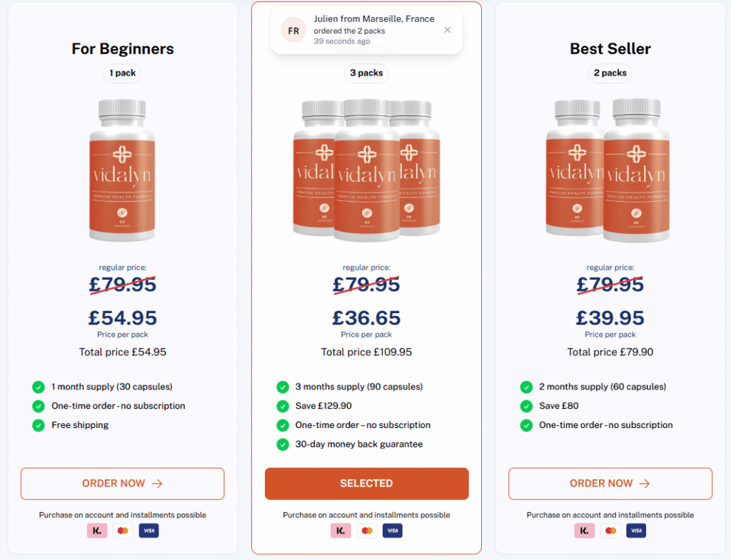This screenshot has height=560, width=731.
Task: Click the crossed-out £79.95 price in Best Seller
Action: (610, 283)
